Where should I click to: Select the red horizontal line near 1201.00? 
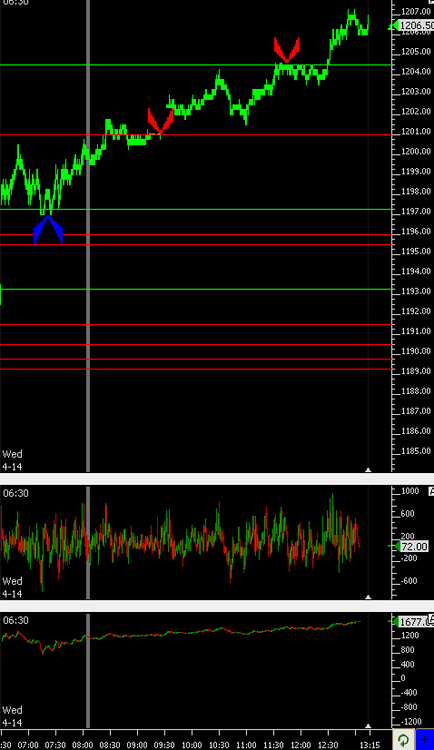pos(196,135)
